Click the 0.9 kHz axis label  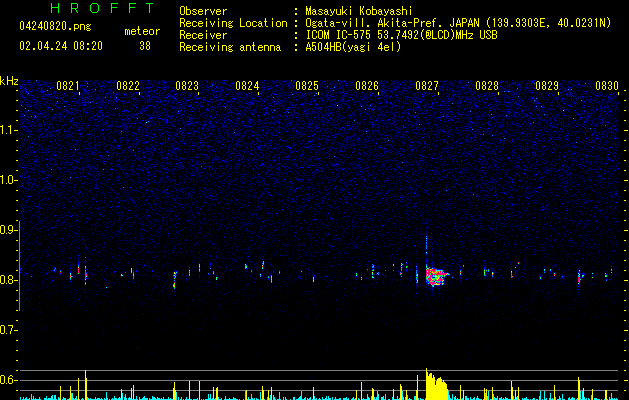pos(9,230)
